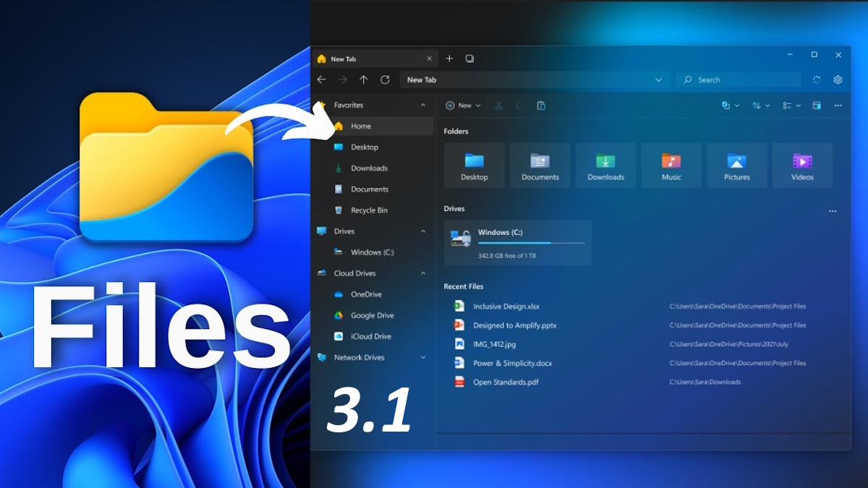Viewport: 868px width, 488px height.
Task: Click the Search box
Action: [739, 80]
